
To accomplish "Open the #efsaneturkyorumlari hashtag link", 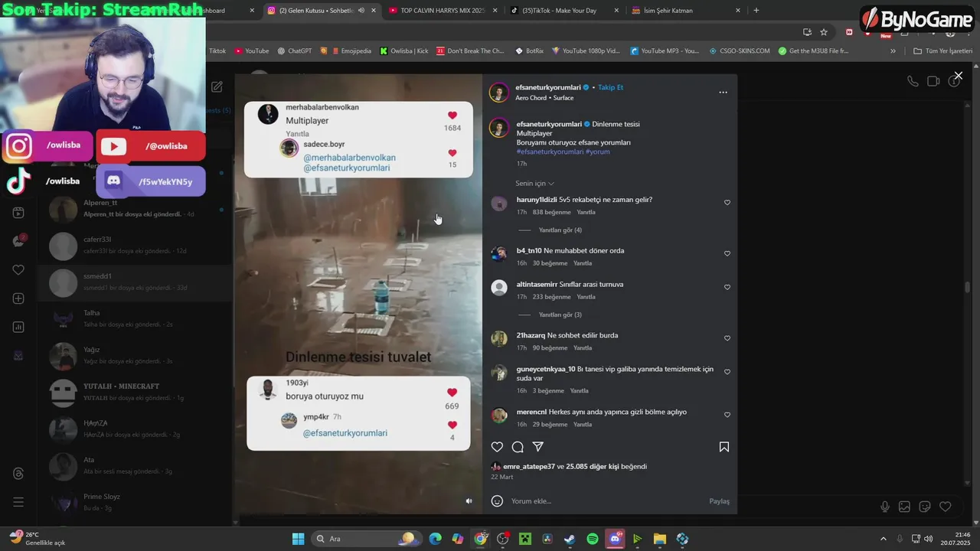I will (550, 152).
